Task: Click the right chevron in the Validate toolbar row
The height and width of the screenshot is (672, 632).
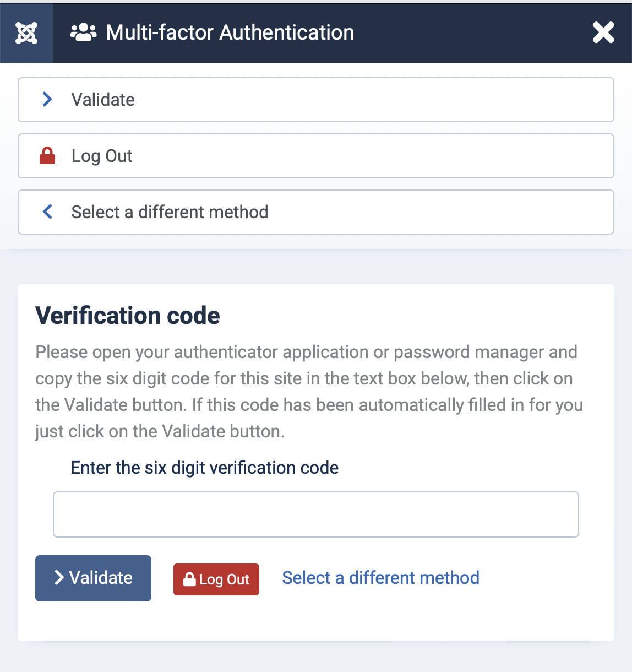Action: click(x=47, y=99)
